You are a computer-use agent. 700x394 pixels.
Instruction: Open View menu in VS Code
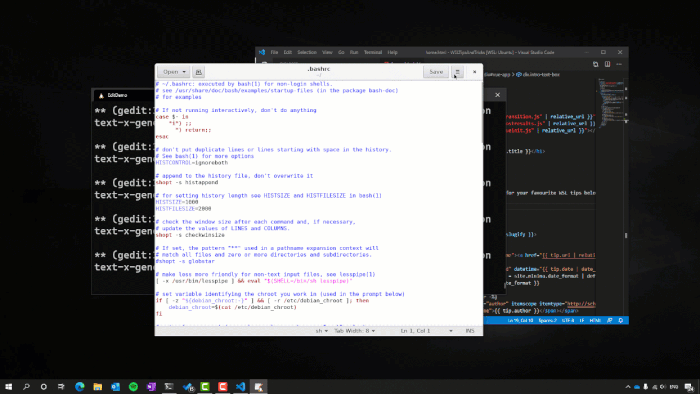click(x=327, y=52)
